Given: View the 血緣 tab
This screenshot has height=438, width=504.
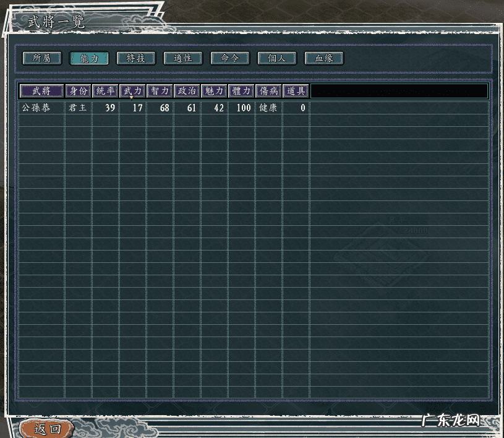Looking at the screenshot, I should tap(324, 58).
